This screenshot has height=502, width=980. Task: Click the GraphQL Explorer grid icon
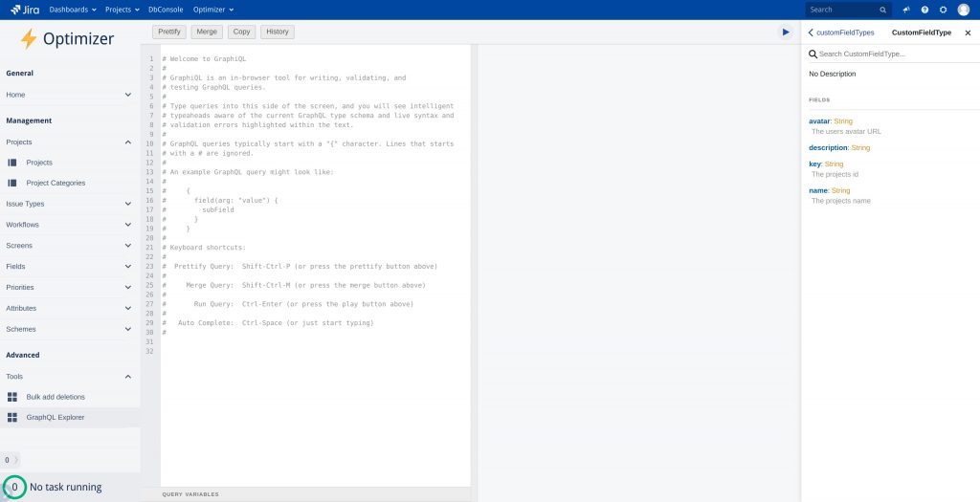11,418
